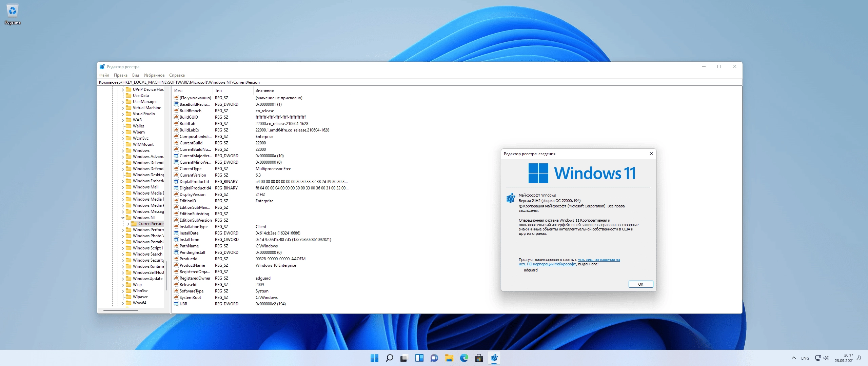Select the UBR DWORD value icon
Image resolution: width=868 pixels, height=366 pixels.
pyautogui.click(x=176, y=304)
